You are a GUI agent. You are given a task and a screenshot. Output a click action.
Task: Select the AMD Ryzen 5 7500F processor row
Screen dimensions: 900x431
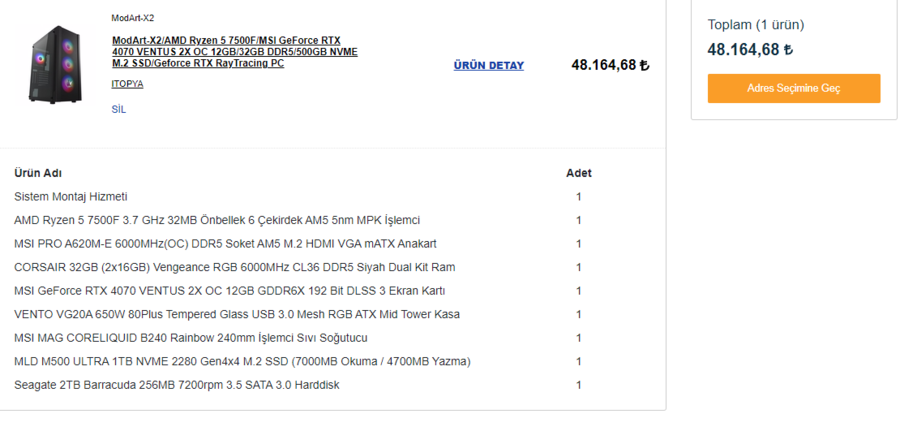pos(217,220)
